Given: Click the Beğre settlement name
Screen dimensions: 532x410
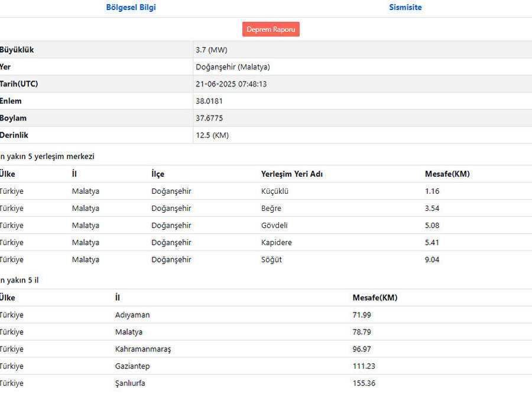Looking at the screenshot, I should coord(271,209).
